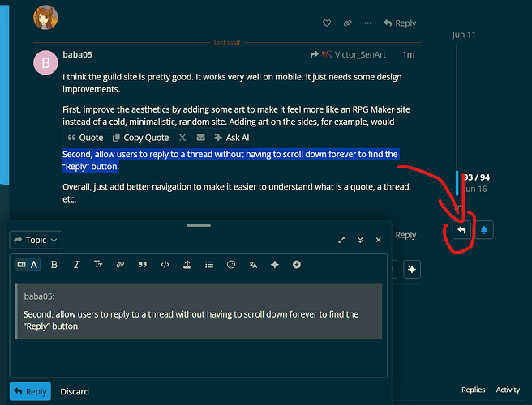This screenshot has width=532, height=405.
Task: Minimize the composer with double chevron
Action: [x=360, y=240]
